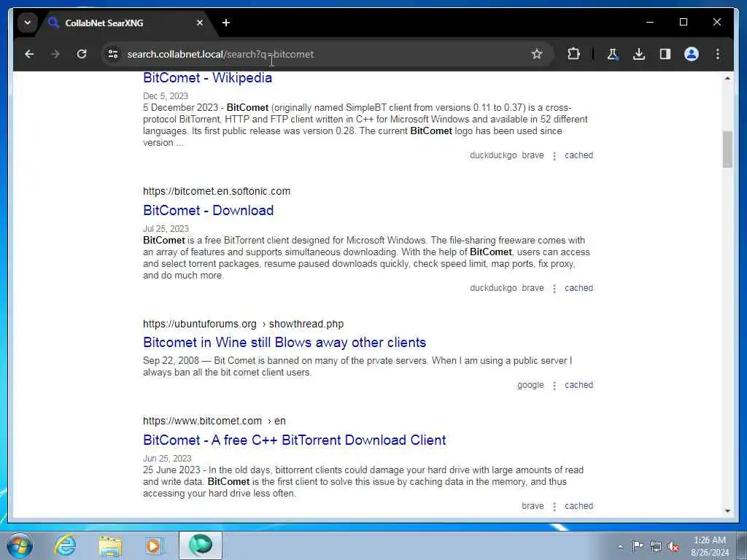Viewport: 747px width, 560px height.
Task: Click brave engine label on softonic result
Action: [x=533, y=288]
